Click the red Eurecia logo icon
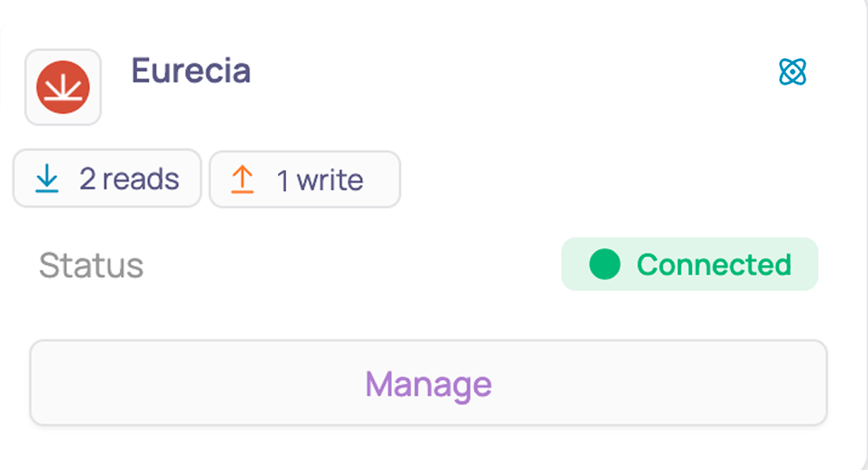 click(63, 87)
